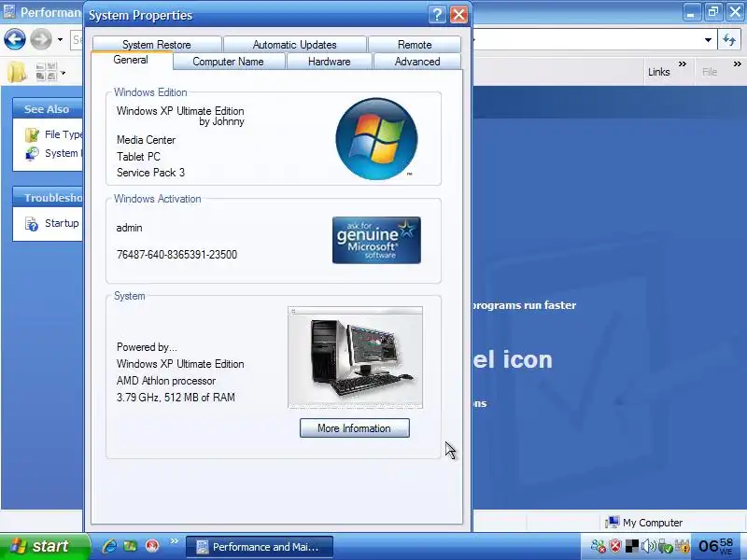
Task: Open System link in See Also
Action: point(63,153)
